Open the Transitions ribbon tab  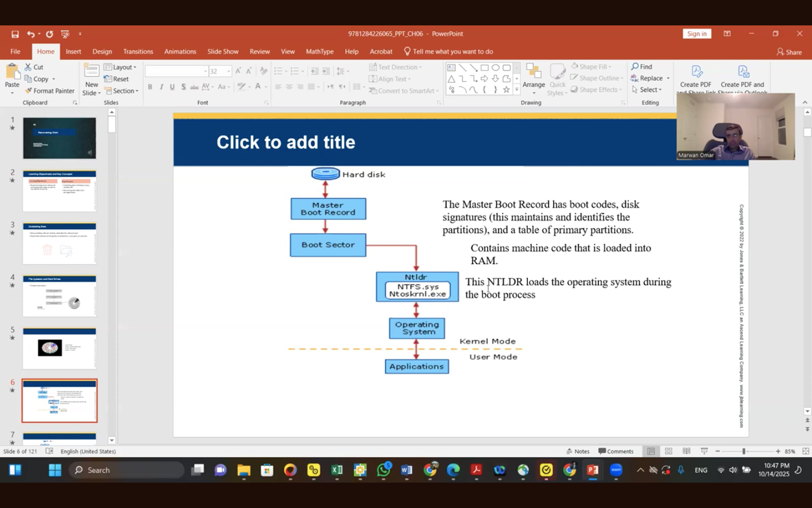[138, 51]
